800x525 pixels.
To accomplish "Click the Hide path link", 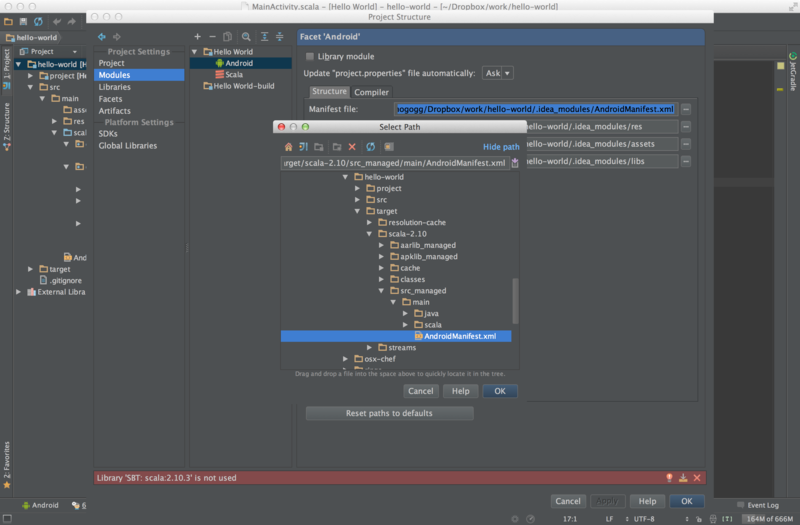I will coord(501,147).
